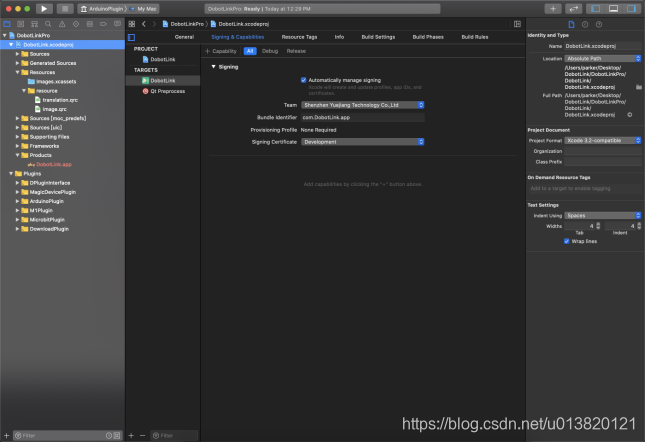Screen dimensions: 645x443
Task: Open the Project Format dropdown
Action: 603,141
